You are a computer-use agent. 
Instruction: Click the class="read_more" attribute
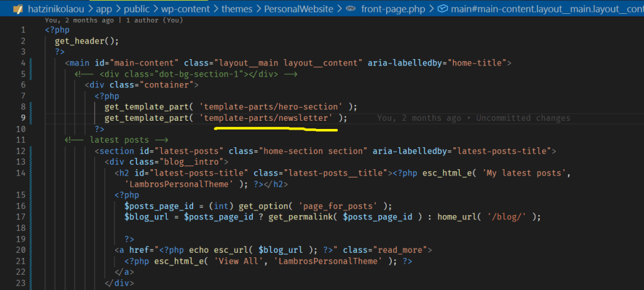coord(385,250)
